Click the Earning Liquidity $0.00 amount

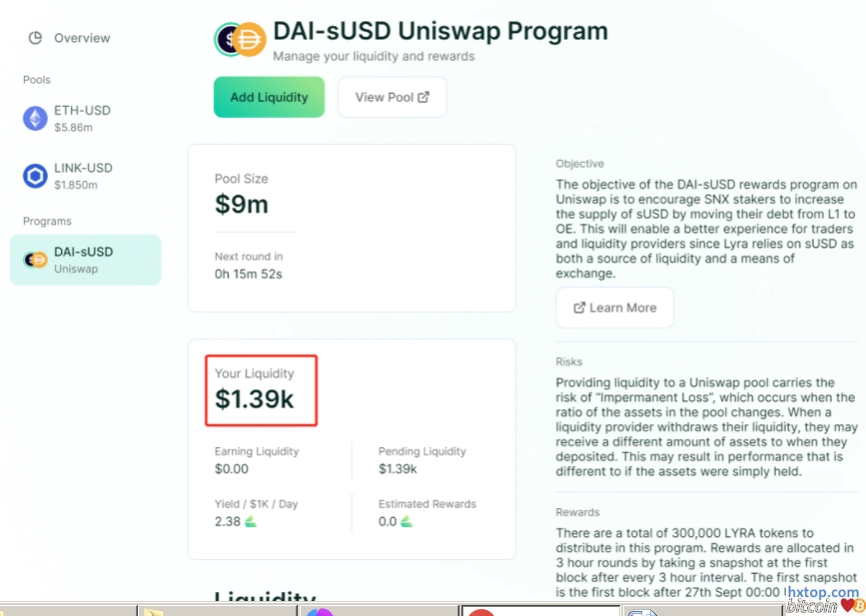tap(232, 468)
